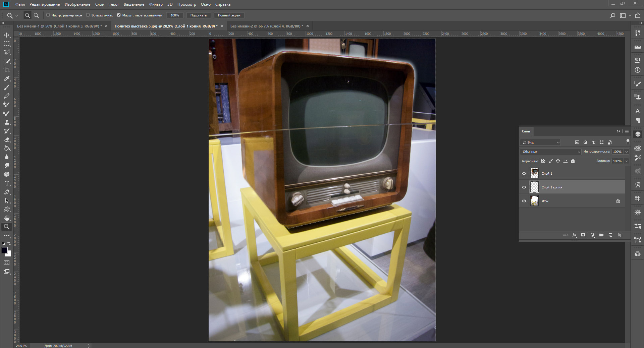Click the Zoom In mode icon
This screenshot has width=644, height=348.
click(x=28, y=15)
